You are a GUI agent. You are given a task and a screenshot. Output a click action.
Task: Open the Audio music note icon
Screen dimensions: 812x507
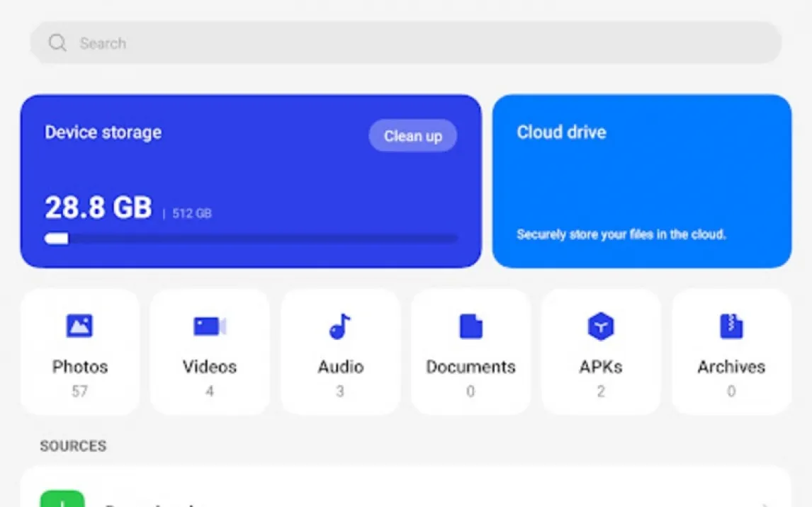point(340,326)
